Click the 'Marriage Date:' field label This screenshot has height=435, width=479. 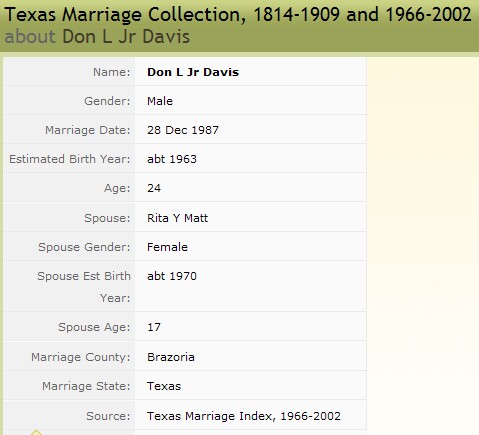(x=88, y=130)
